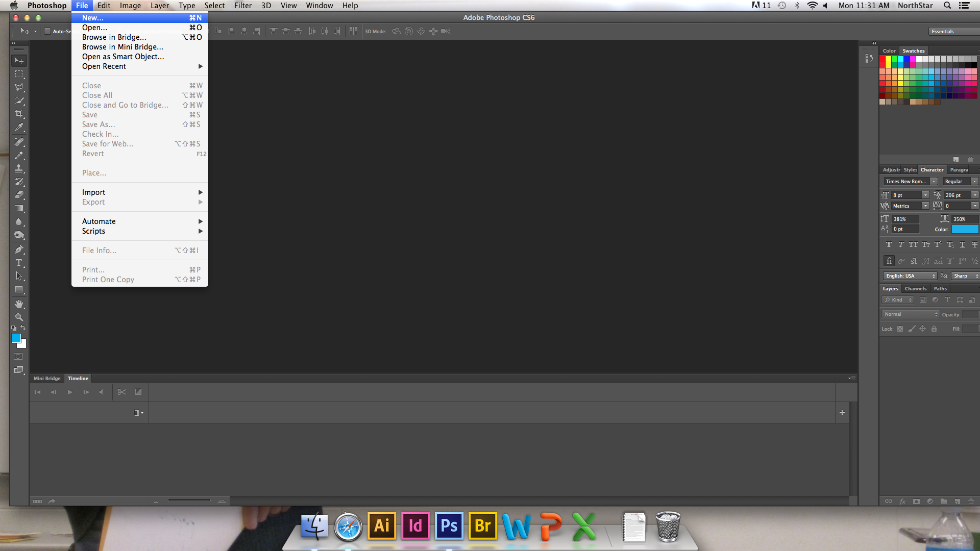
Task: Open the Edit menu
Action: click(x=104, y=6)
